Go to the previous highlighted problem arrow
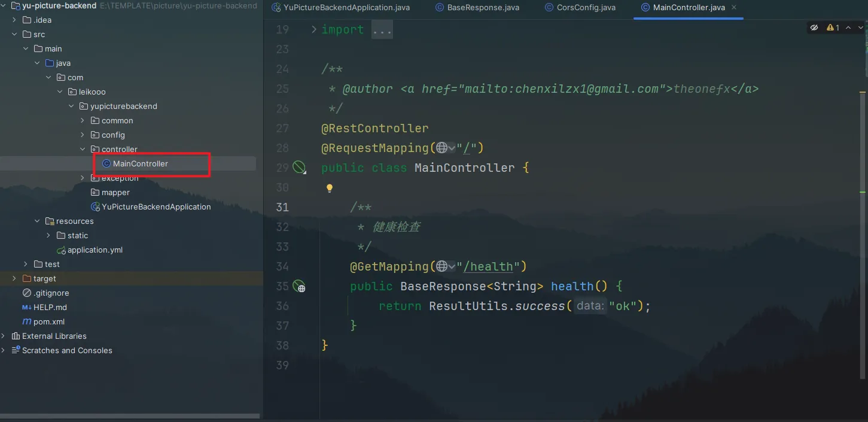 click(848, 28)
